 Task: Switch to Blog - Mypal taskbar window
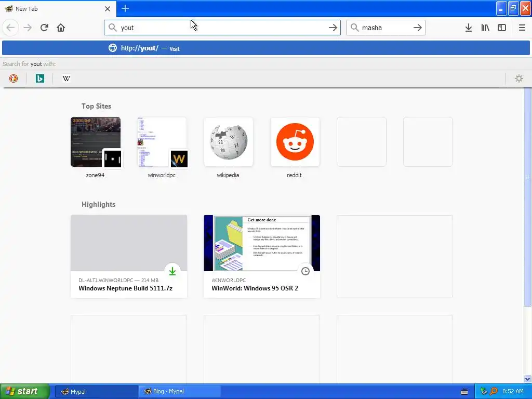(x=179, y=392)
